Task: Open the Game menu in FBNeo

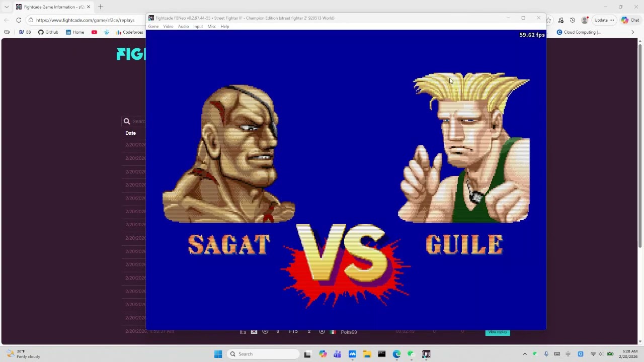Action: pyautogui.click(x=153, y=27)
